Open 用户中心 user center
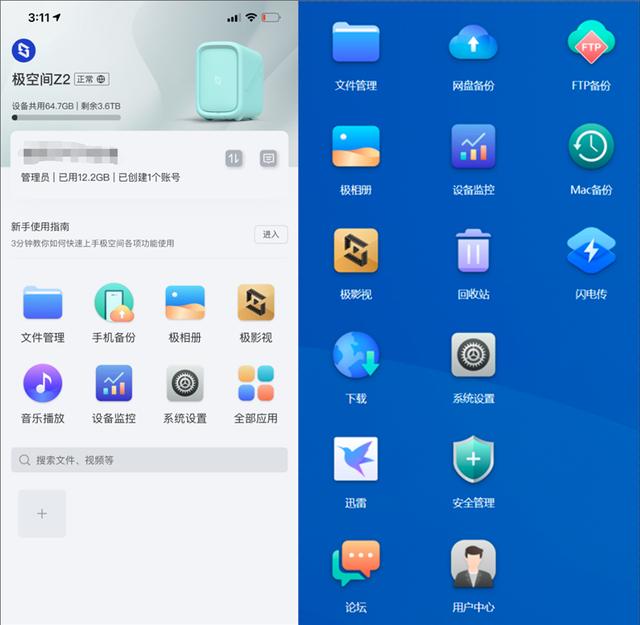Screen dimensions: 640x625 [473, 563]
